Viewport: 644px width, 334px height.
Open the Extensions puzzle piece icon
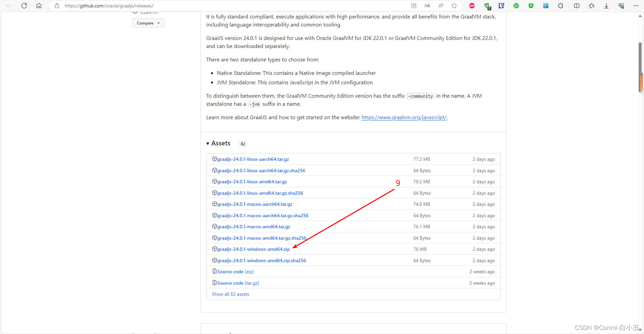tap(560, 6)
